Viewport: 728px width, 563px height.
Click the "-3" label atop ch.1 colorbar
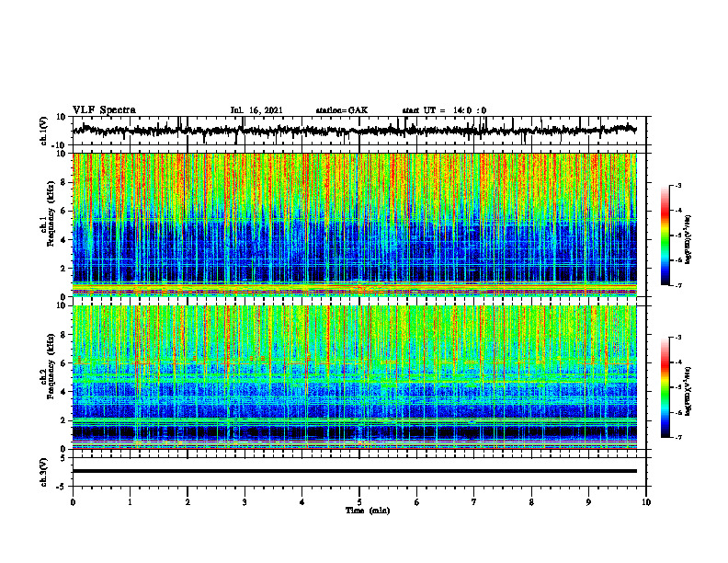677,185
